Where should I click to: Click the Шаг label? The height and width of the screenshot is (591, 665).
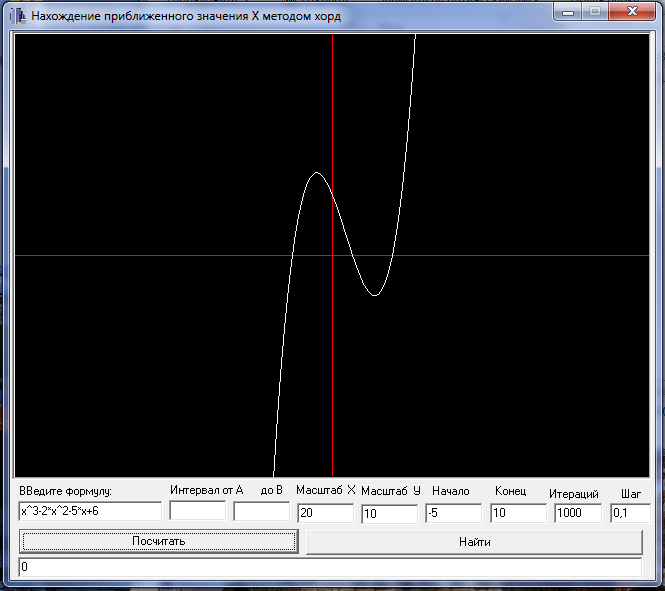tap(631, 494)
